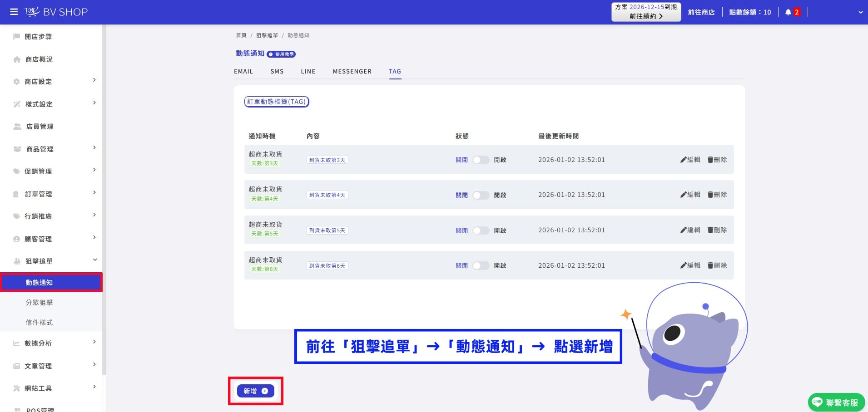The width and height of the screenshot is (868, 412).
Task: Click the wand icon beside 樣式設定
Action: tap(17, 104)
